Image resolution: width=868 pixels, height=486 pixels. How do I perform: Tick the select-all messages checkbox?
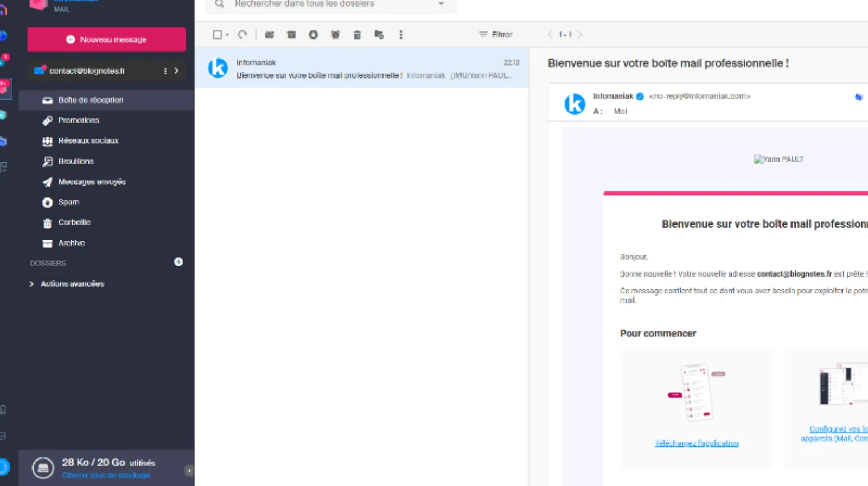217,35
